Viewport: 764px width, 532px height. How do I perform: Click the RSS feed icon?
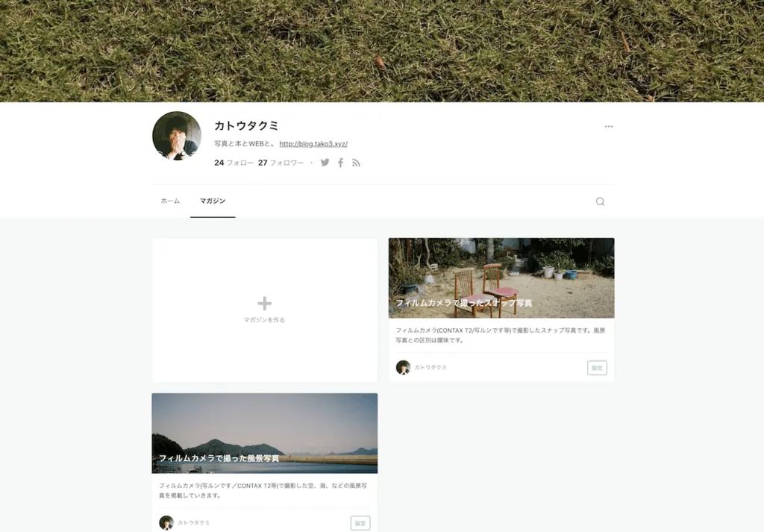[x=356, y=163]
